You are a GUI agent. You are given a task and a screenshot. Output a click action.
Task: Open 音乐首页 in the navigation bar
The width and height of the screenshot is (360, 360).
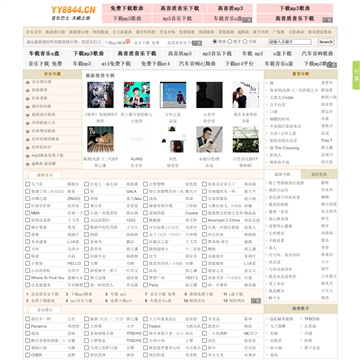tap(34, 32)
